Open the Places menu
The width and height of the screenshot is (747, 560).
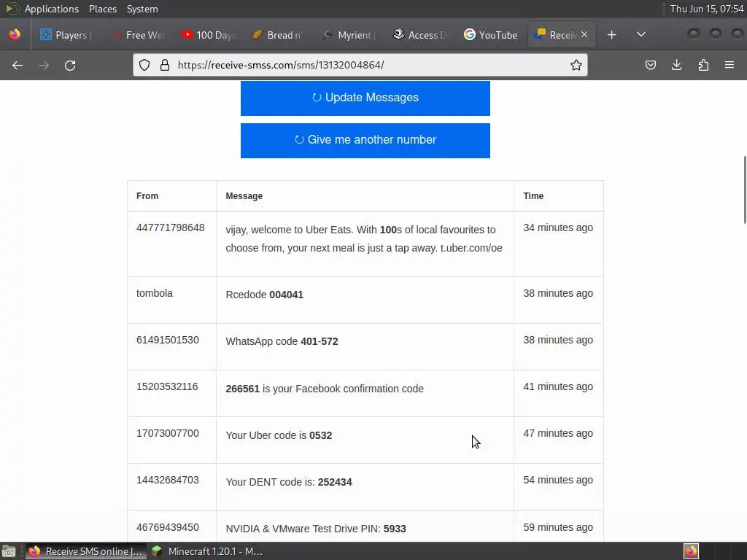[102, 9]
